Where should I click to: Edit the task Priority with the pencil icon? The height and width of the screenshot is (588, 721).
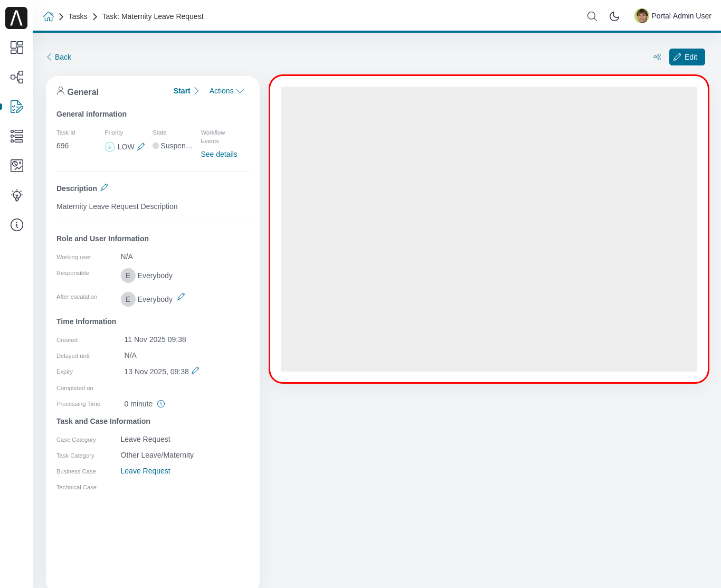tap(140, 146)
